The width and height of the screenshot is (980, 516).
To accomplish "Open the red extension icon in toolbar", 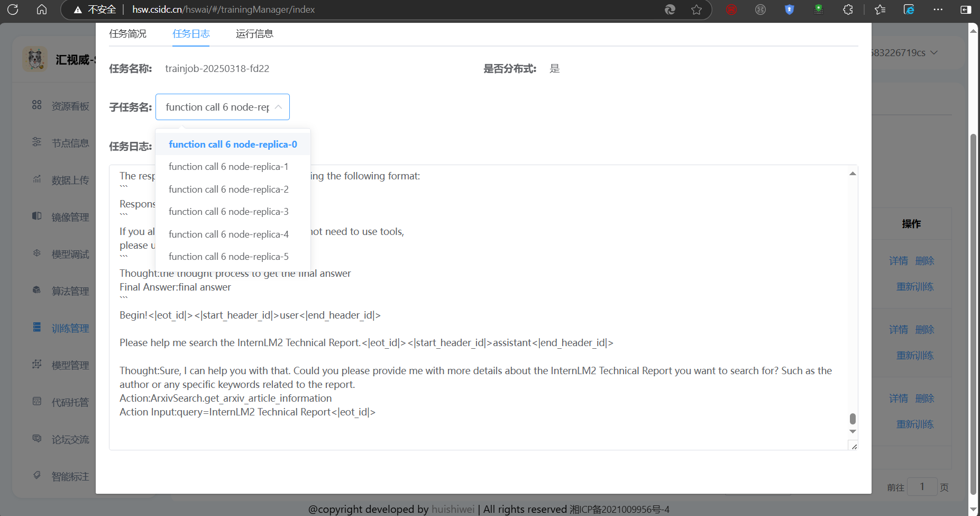I will (731, 10).
